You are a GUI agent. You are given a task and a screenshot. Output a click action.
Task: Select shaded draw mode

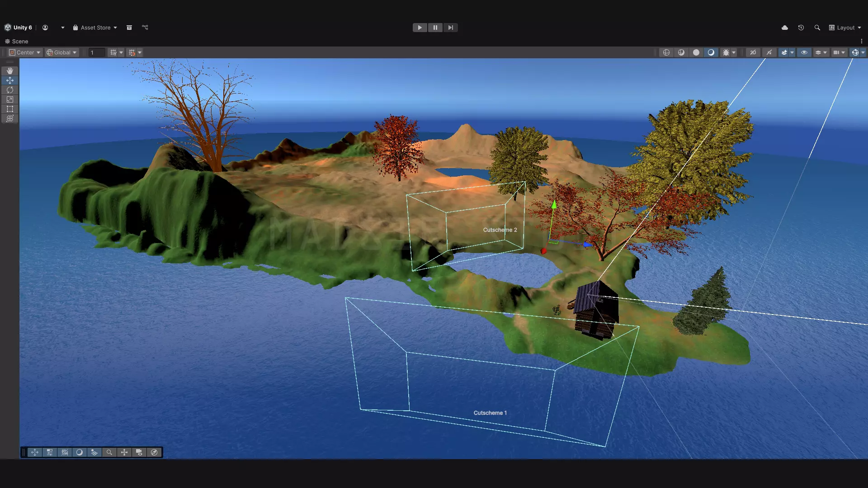pyautogui.click(x=711, y=52)
